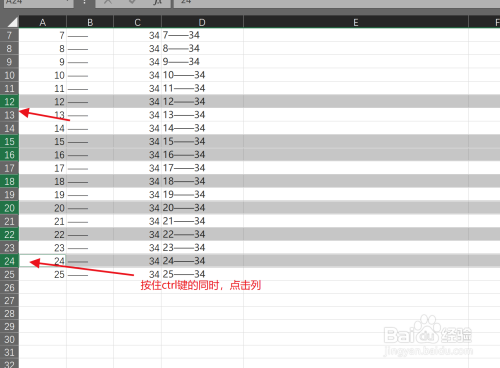Screen dimensions: 500x368
Task: Select cell A15 containing 15
Action: pos(43,142)
